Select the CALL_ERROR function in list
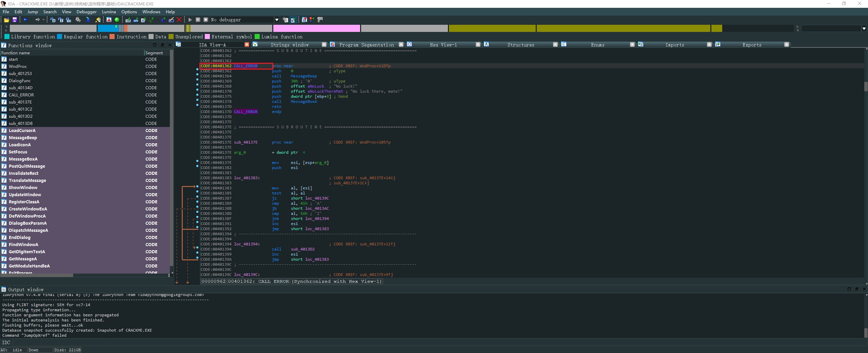The width and height of the screenshot is (868, 353). click(21, 95)
